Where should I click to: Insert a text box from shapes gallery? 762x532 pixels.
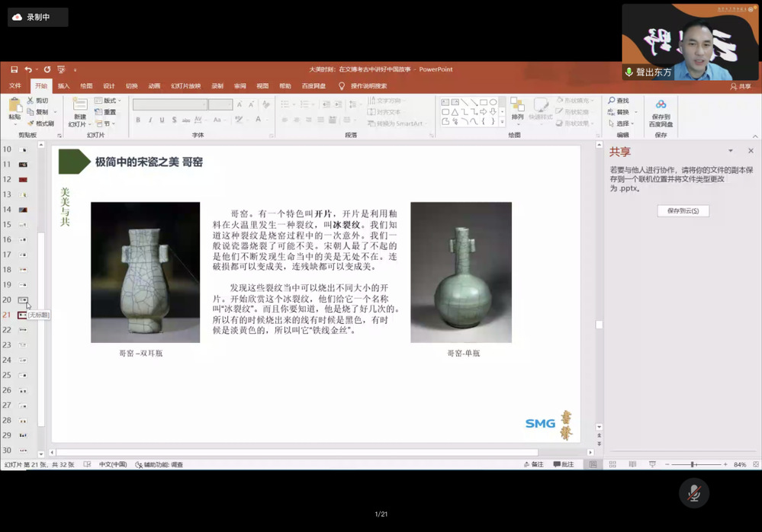coord(445,102)
